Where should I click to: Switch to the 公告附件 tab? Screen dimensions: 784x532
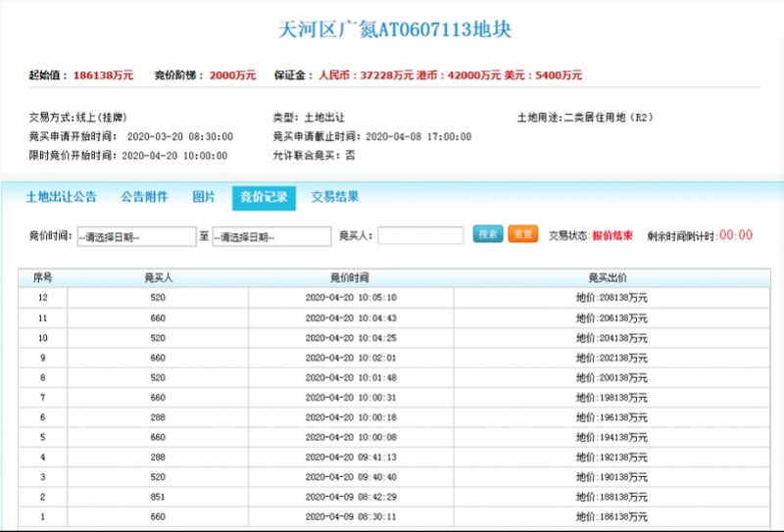[x=144, y=197]
